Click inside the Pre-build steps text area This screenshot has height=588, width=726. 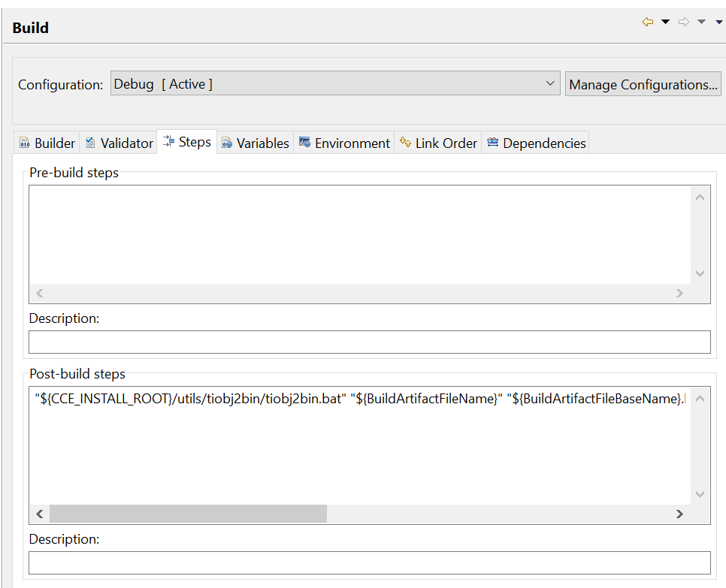click(x=359, y=234)
